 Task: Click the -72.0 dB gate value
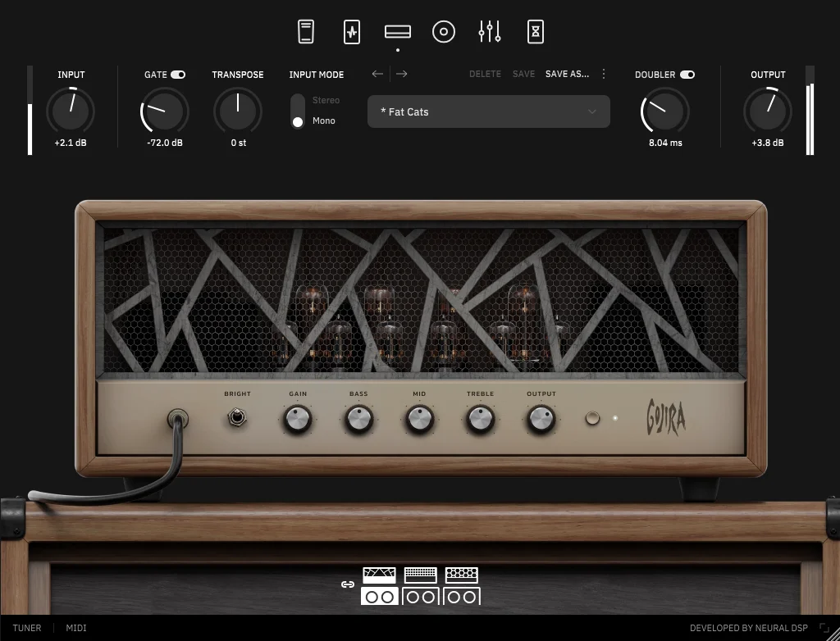click(164, 143)
